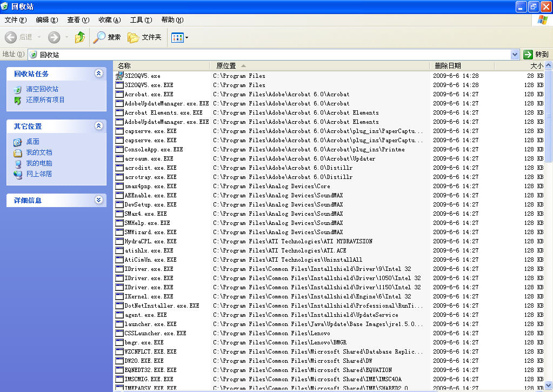Click the icon of Acrobat.exe.EXE
Viewport: 553px width, 392px height.
pos(119,94)
